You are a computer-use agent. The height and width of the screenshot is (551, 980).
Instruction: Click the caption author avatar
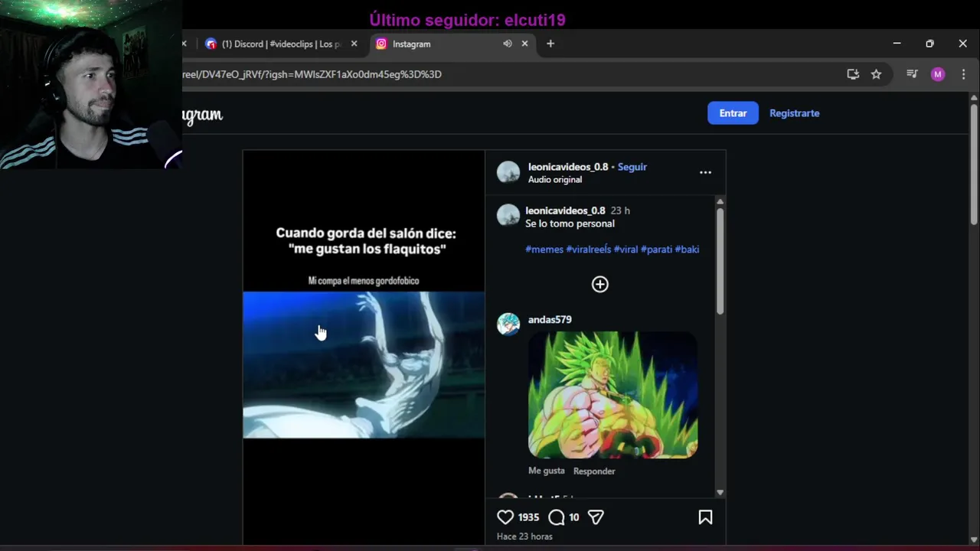[x=508, y=215]
